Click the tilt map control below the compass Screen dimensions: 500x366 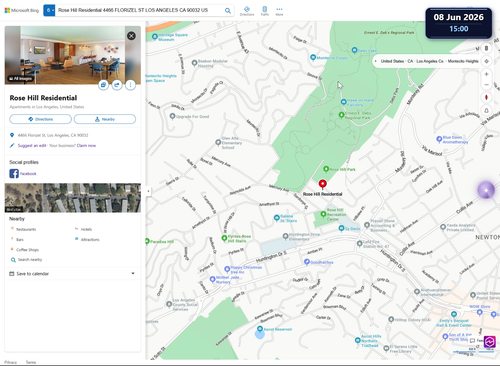pyautogui.click(x=486, y=110)
